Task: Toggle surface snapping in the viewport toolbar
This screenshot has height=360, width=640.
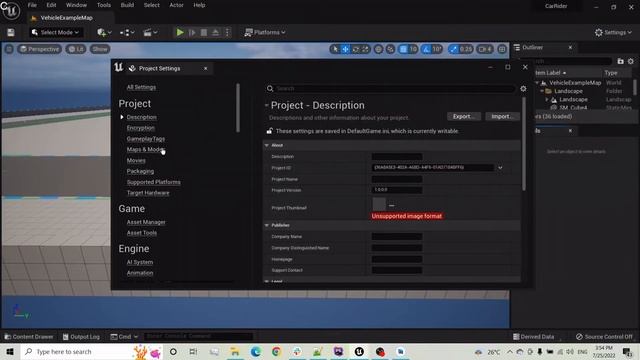Action: 390,49
